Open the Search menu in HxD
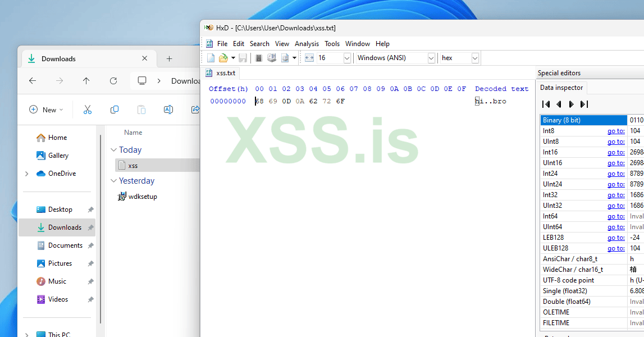644x337 pixels. click(259, 44)
